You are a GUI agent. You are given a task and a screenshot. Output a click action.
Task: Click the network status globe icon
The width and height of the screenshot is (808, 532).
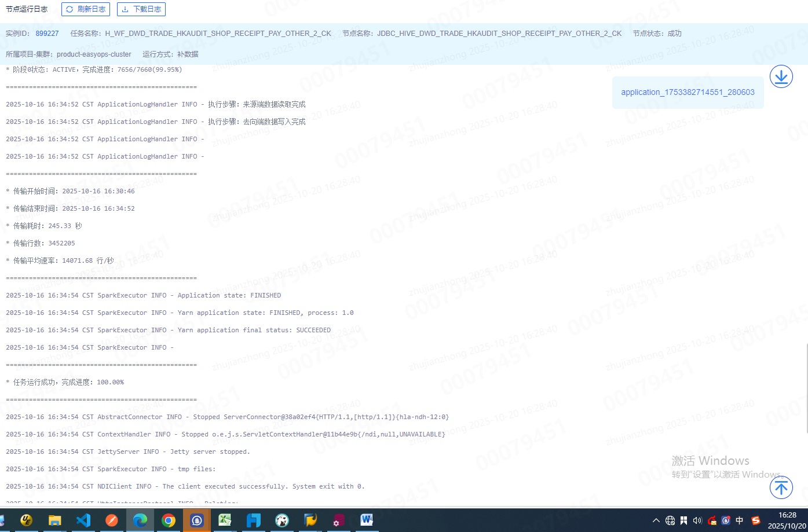click(670, 520)
